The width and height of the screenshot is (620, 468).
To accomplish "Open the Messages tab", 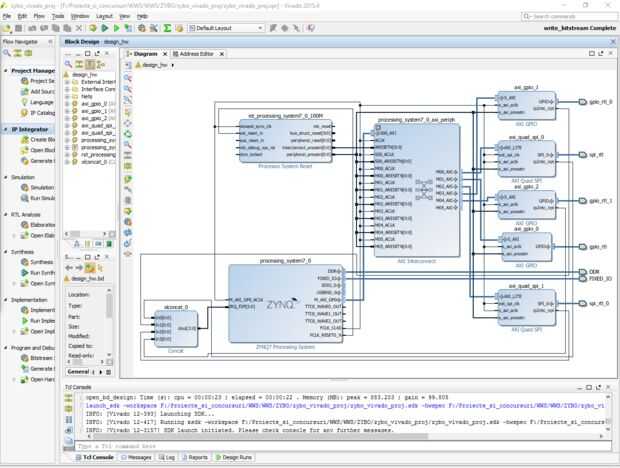I will [137, 457].
